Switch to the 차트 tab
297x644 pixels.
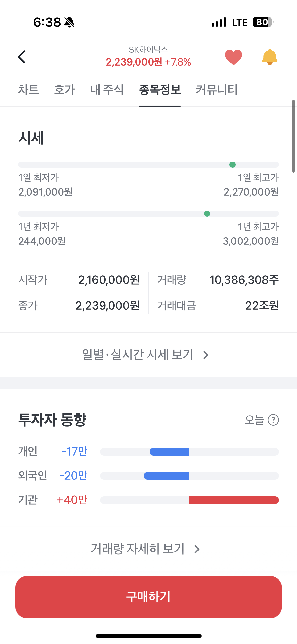[28, 90]
